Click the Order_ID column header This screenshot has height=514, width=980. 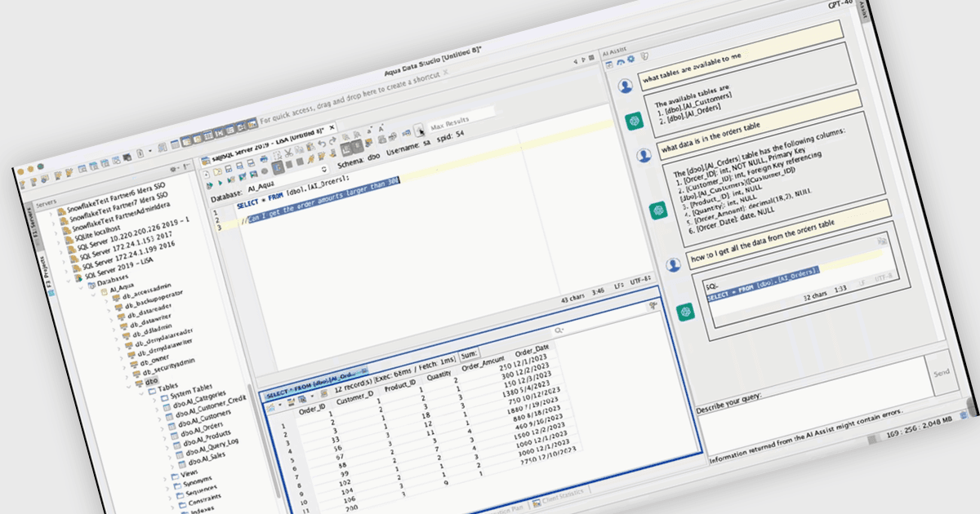pos(312,408)
